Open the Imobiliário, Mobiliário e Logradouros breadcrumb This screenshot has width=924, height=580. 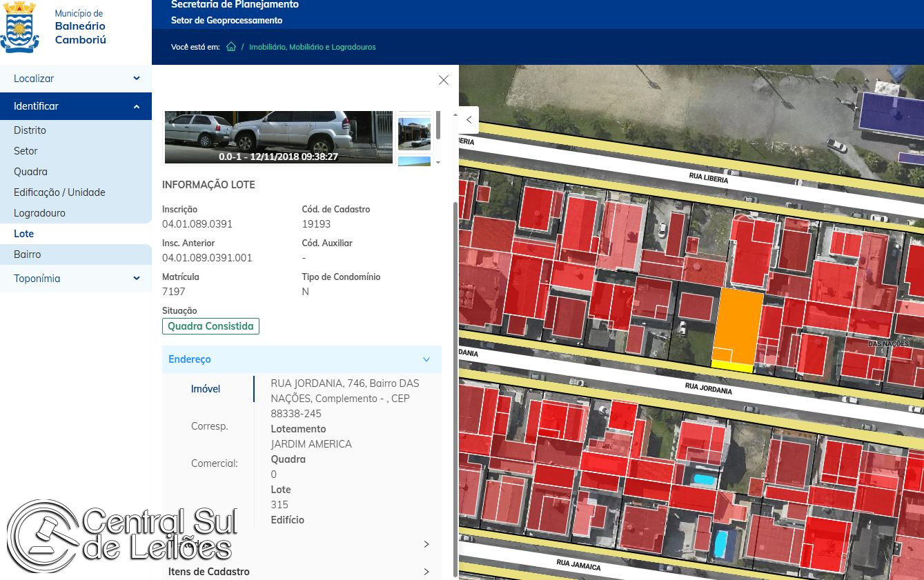312,47
